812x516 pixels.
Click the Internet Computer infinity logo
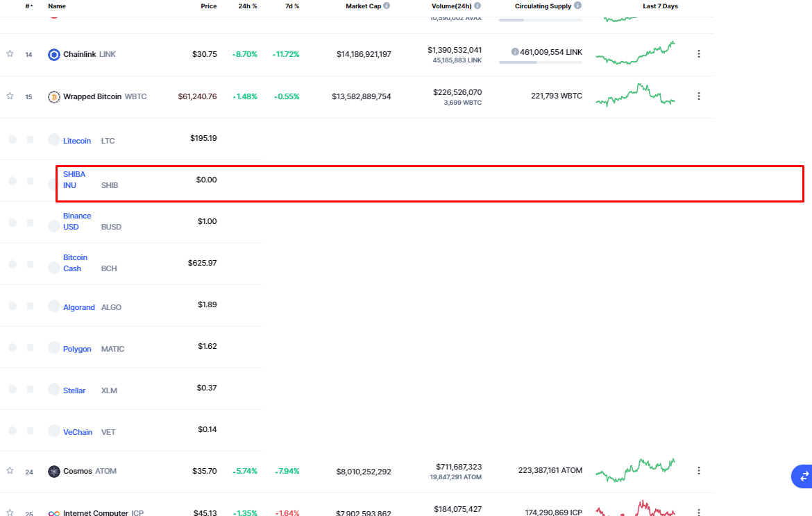[54, 513]
